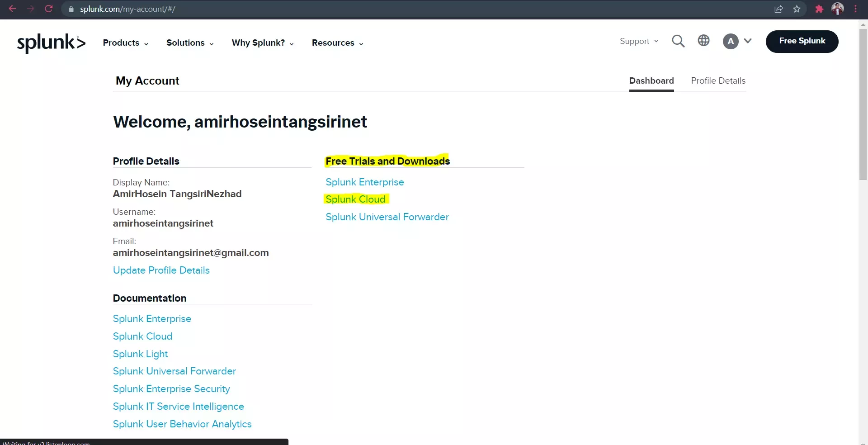868x445 pixels.
Task: Click the user avatar 'A' icon
Action: (731, 41)
